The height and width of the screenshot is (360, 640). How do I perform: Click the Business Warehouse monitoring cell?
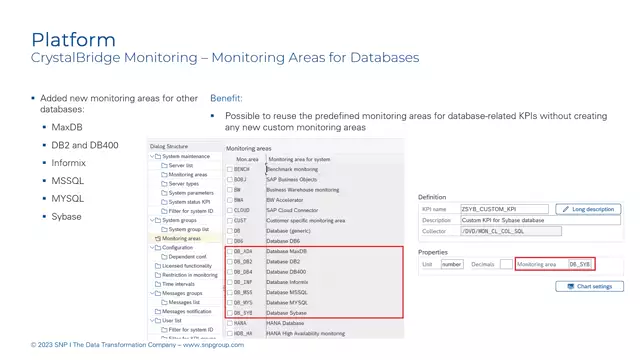click(302, 190)
